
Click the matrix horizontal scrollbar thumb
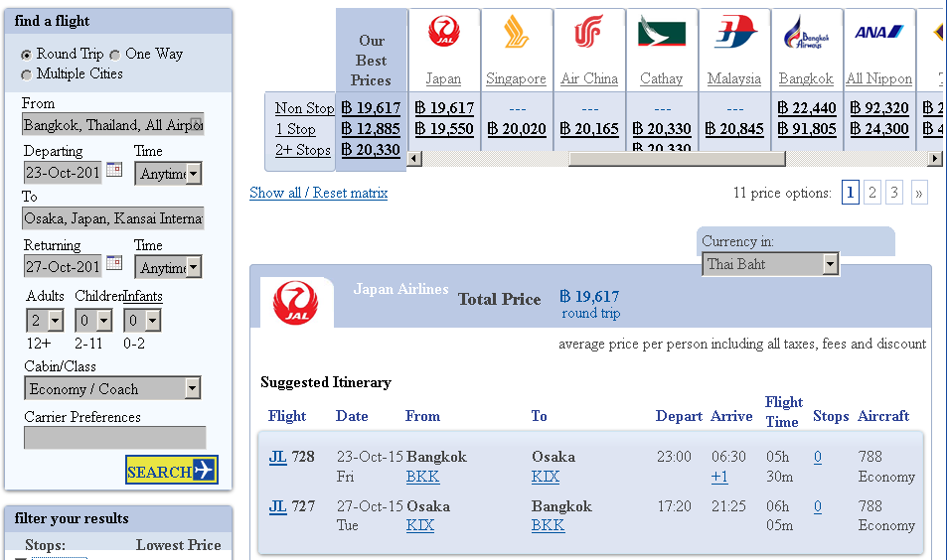click(x=678, y=159)
